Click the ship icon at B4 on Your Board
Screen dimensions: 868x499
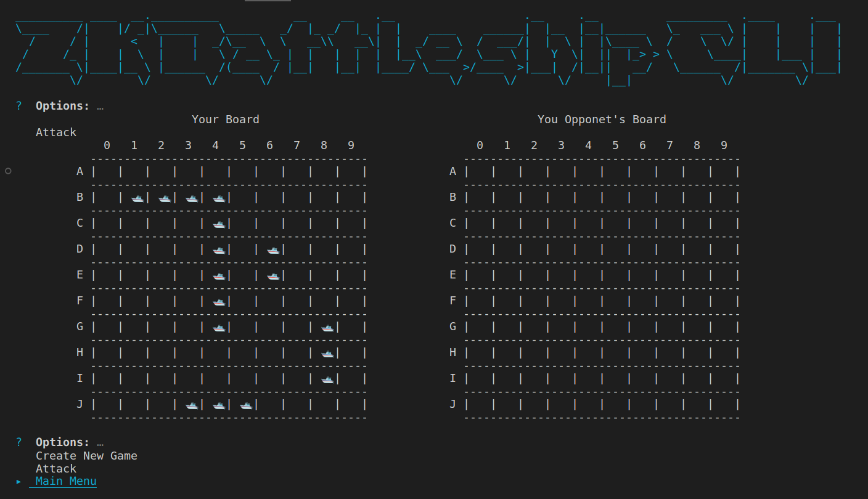click(219, 198)
